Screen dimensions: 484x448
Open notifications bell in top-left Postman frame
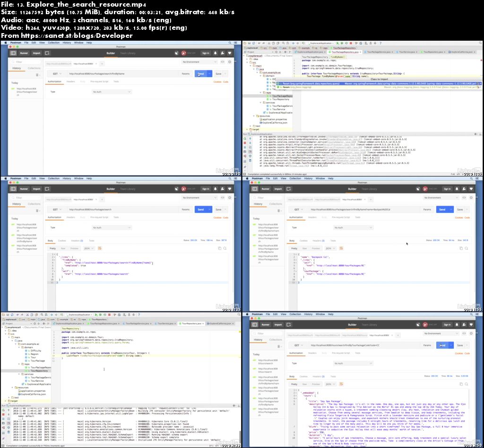pyautogui.click(x=216, y=53)
